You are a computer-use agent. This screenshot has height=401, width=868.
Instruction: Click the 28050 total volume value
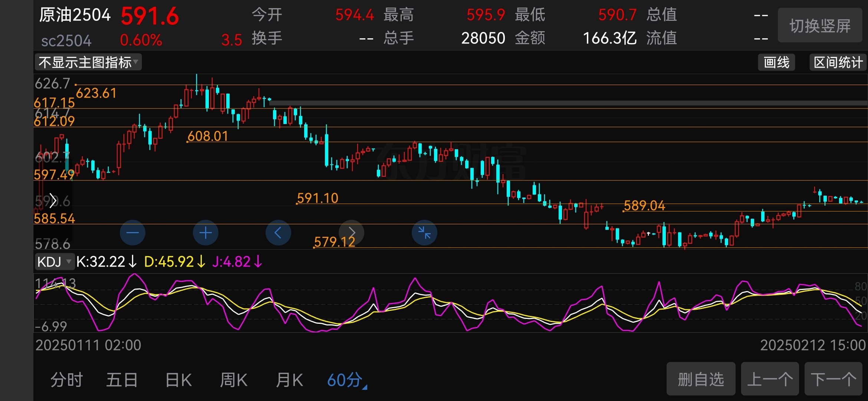483,38
